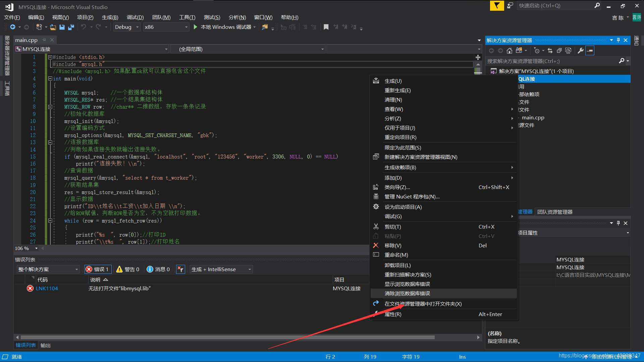Open the x86 platform dropdown
This screenshot has width=644, height=362.
[x=166, y=27]
